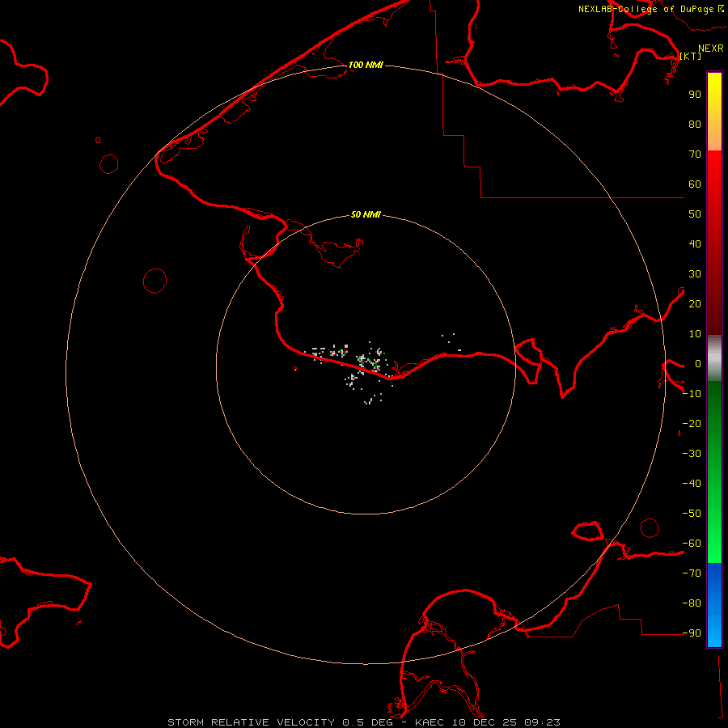Click the NEXLAB-College of DuPage credit text
This screenshot has height=728, width=728.
pos(651,9)
